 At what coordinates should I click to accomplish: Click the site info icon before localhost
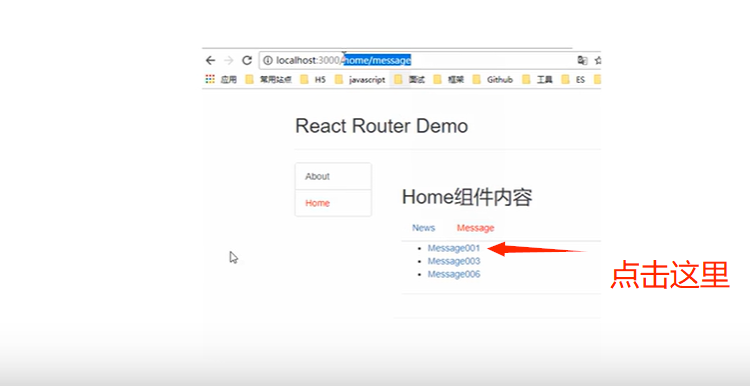click(x=268, y=60)
